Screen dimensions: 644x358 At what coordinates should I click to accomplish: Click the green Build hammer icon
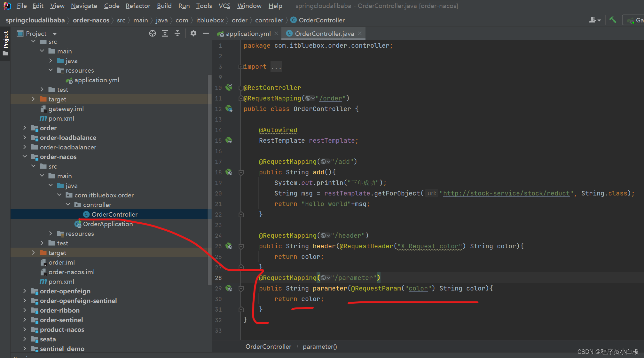point(613,20)
